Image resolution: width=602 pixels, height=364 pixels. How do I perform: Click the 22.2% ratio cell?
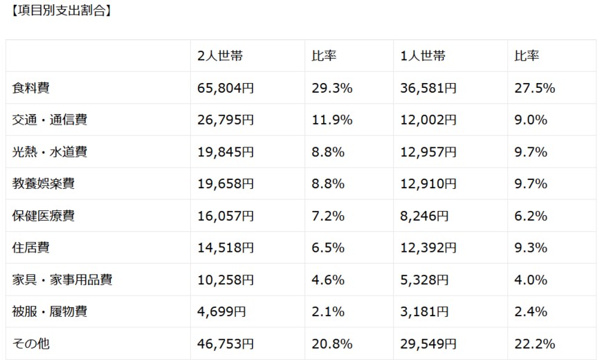[535, 343]
